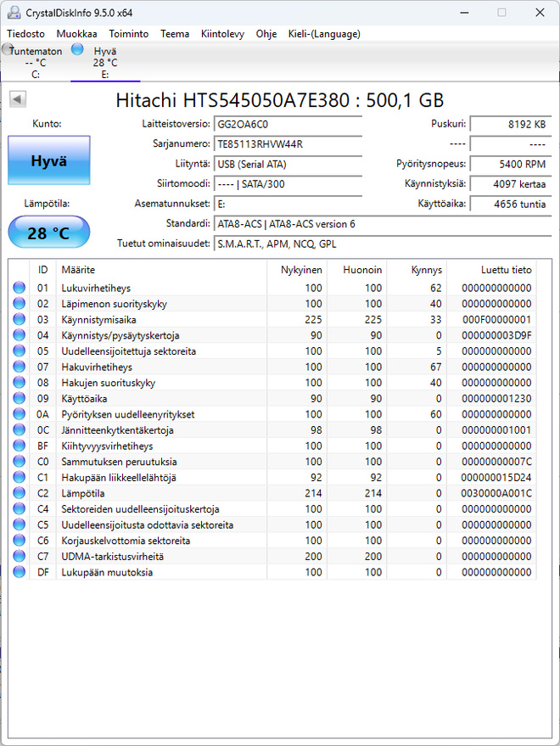This screenshot has height=746, width=560.
Task: Click the status orb beside Käynnistymisaika
Action: (19, 319)
